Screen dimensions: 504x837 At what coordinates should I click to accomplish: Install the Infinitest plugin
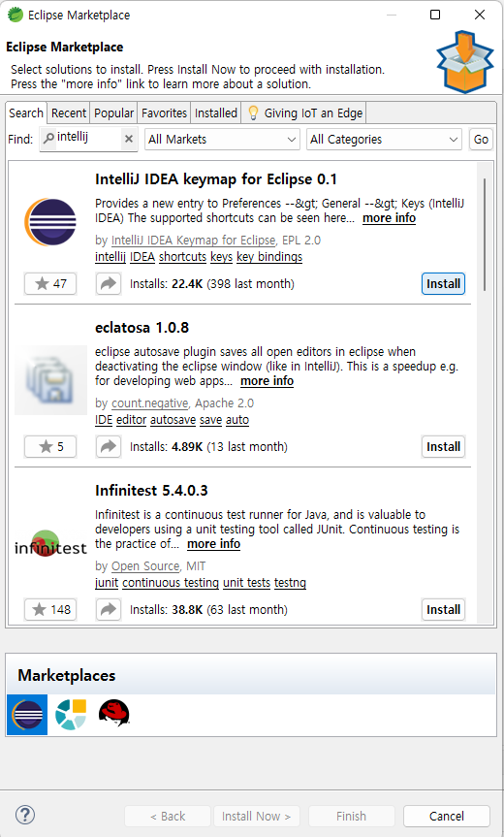pos(443,610)
